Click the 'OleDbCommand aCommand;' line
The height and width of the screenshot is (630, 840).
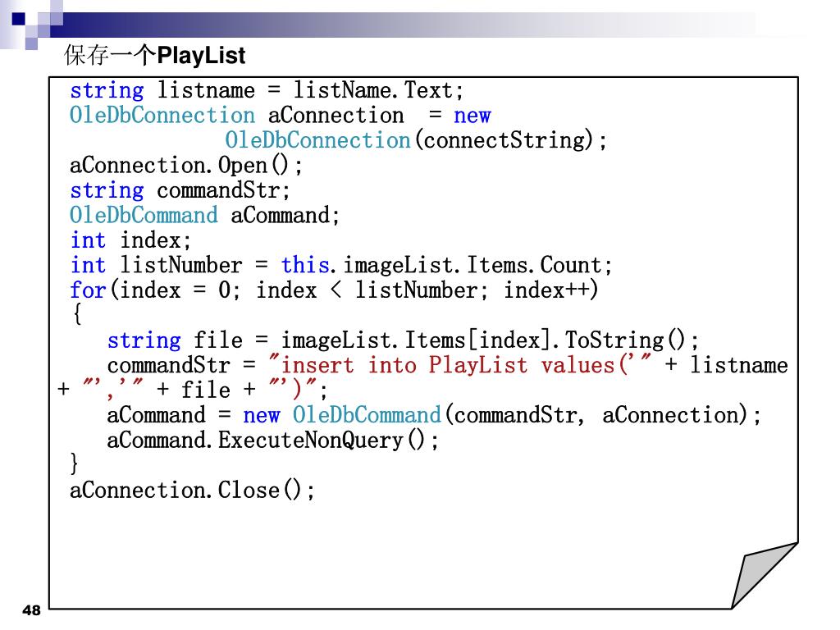coord(204,216)
